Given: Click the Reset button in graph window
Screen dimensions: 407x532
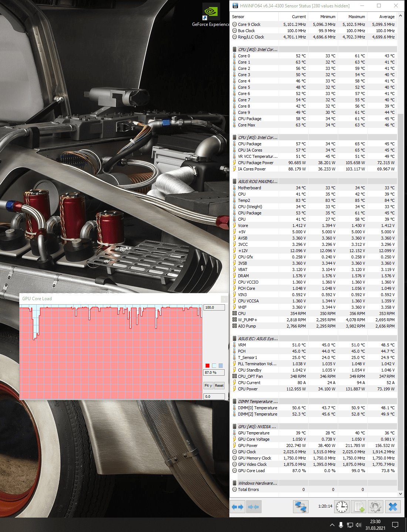Looking at the screenshot, I should coord(219,386).
